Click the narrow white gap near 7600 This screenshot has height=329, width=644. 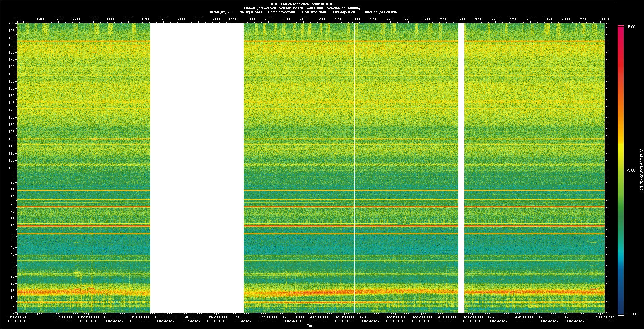[461, 168]
